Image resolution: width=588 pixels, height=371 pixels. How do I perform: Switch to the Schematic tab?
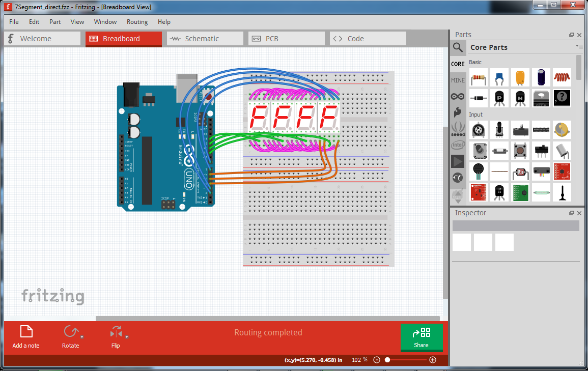tap(205, 39)
